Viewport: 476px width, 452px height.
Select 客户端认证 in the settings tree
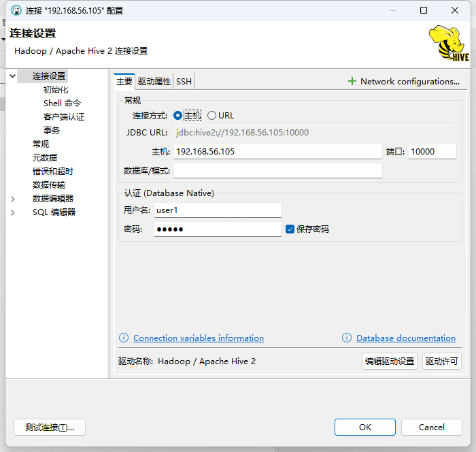(64, 117)
